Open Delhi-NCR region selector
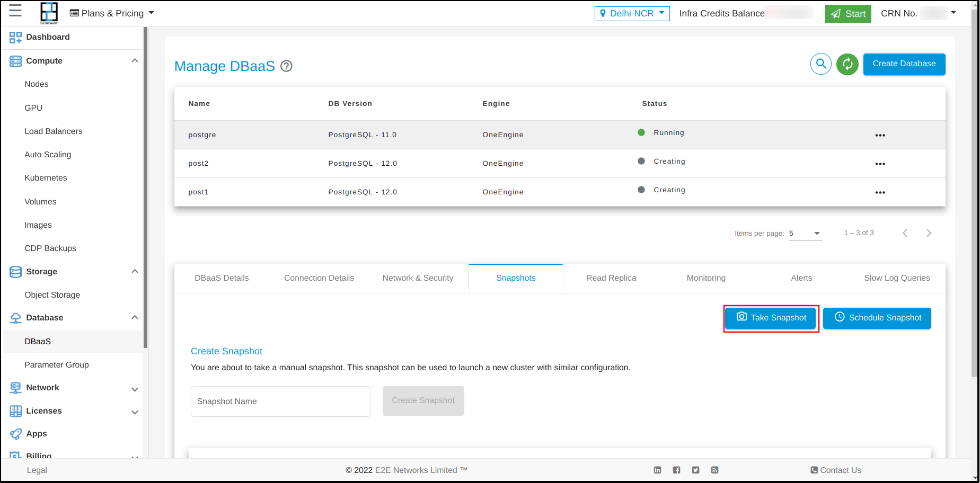Screen dimensions: 980x483 [632, 13]
